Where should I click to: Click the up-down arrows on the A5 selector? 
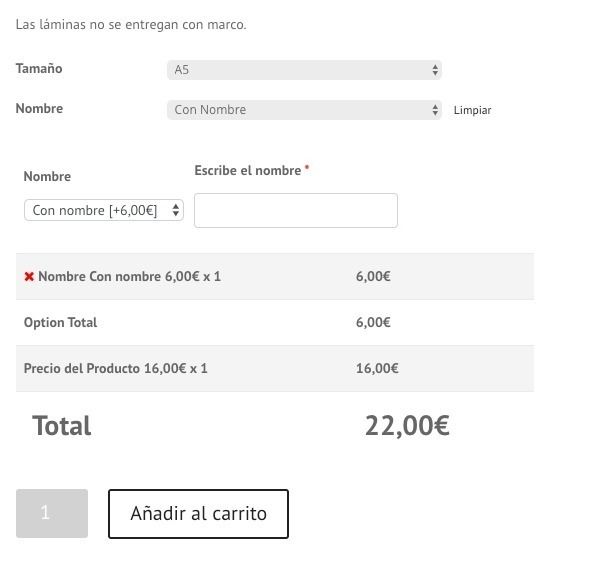pyautogui.click(x=435, y=70)
